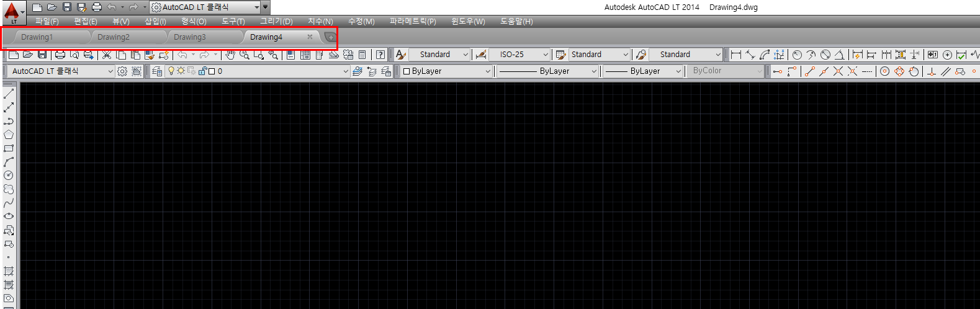The width and height of the screenshot is (980, 309).
Task: Open workspace dropdown in quick access toolbar
Action: point(257,7)
